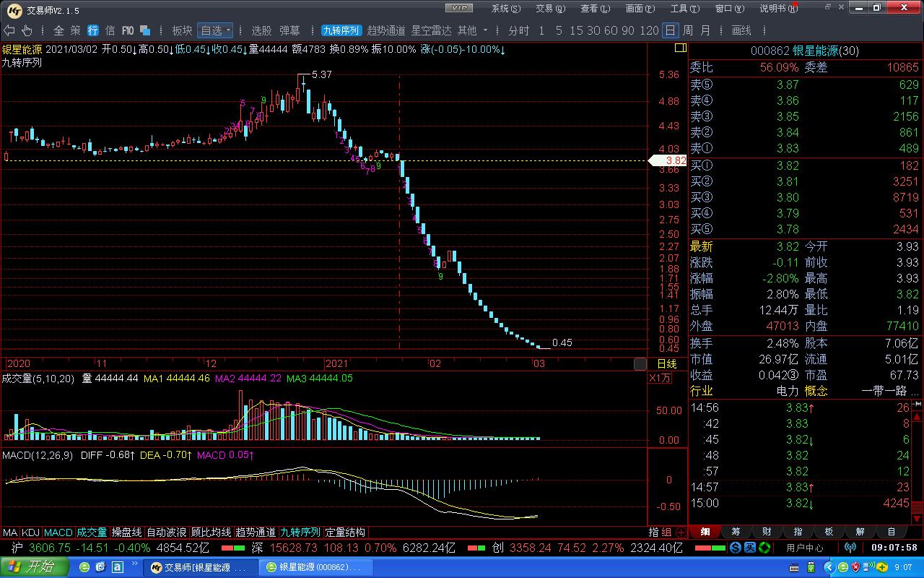Image resolution: width=924 pixels, height=578 pixels.
Task: Open 用户中心 in status bar
Action: click(x=804, y=548)
